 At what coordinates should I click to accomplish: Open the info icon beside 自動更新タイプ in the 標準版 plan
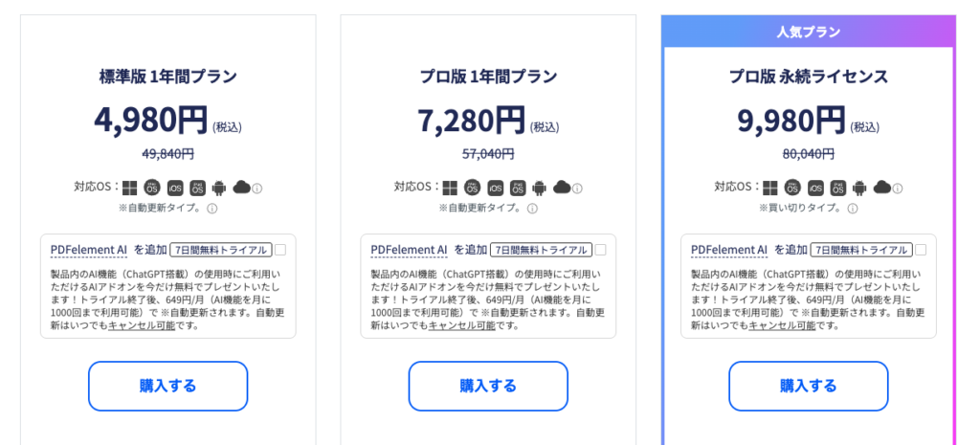[212, 208]
